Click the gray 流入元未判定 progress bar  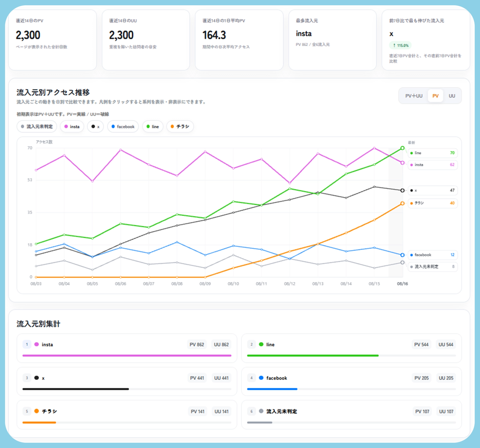(x=260, y=422)
